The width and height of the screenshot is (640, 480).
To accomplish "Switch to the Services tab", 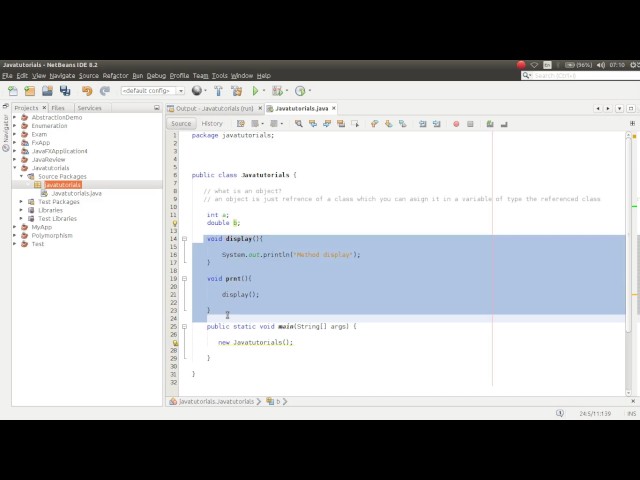I will click(x=89, y=108).
